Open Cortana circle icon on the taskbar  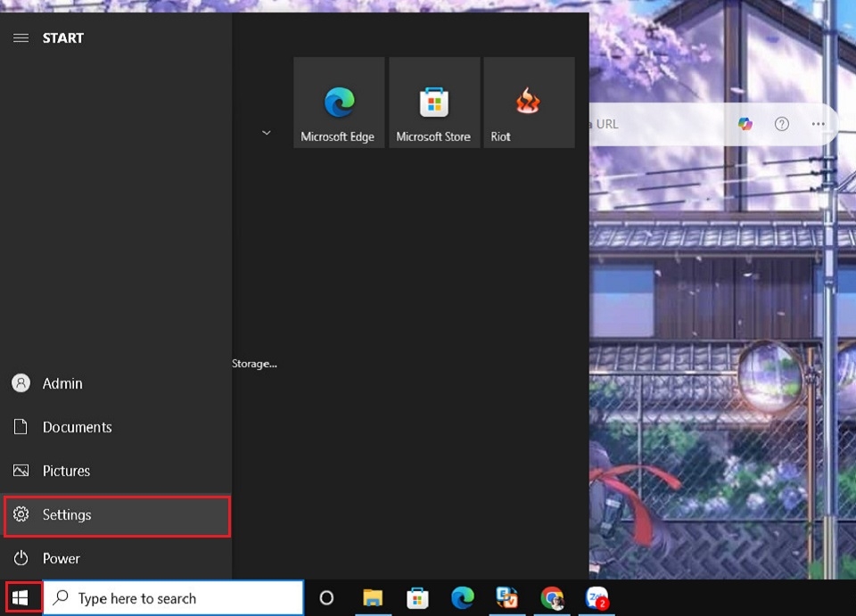coord(326,598)
